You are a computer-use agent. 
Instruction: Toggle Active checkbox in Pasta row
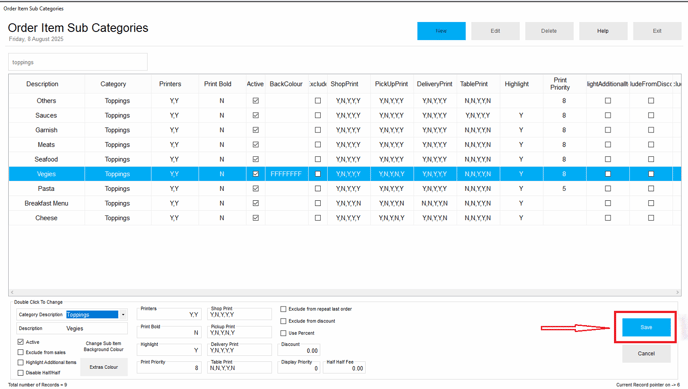(256, 189)
